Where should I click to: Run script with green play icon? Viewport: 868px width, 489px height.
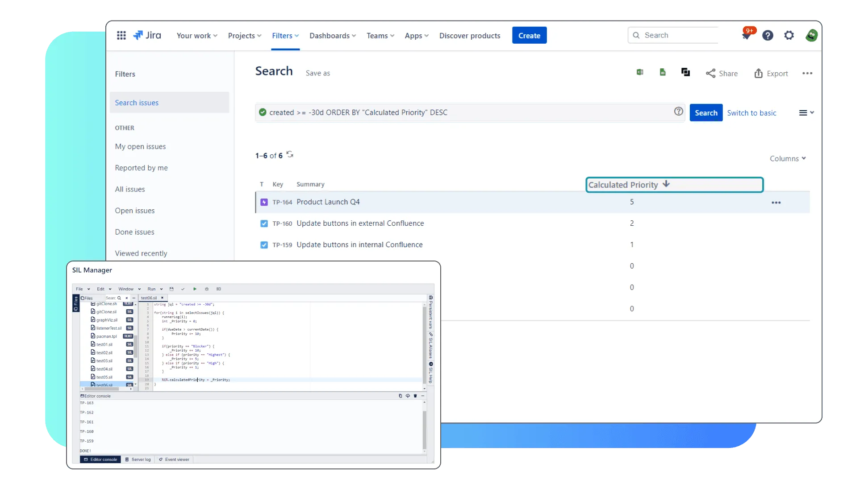195,289
